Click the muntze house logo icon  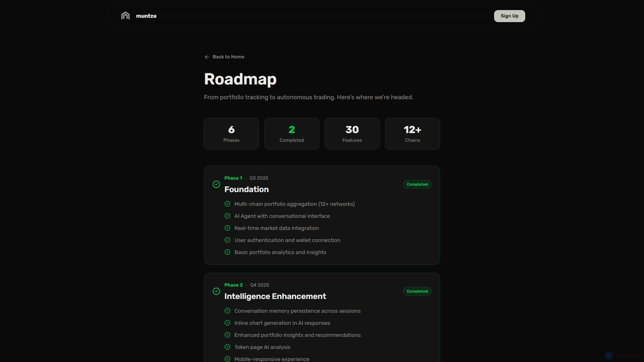pyautogui.click(x=125, y=16)
